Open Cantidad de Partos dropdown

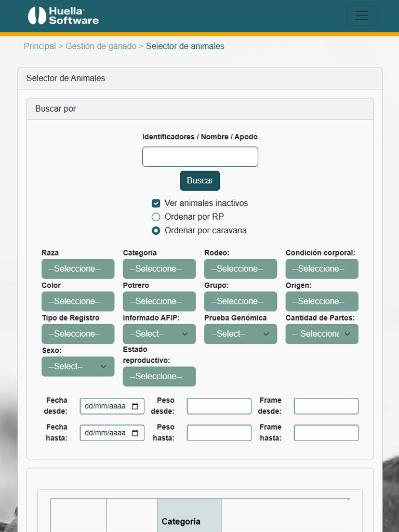(x=322, y=334)
